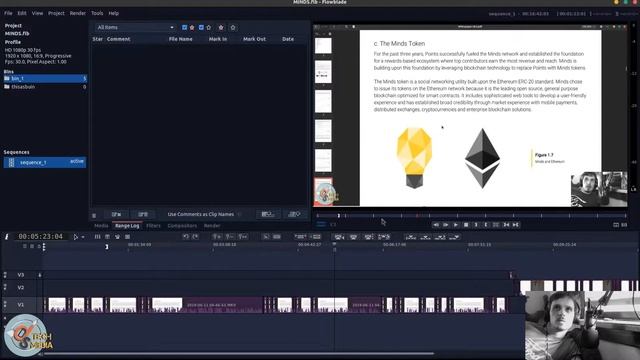
Task: Sort by the Mark In column header
Action: 218,39
